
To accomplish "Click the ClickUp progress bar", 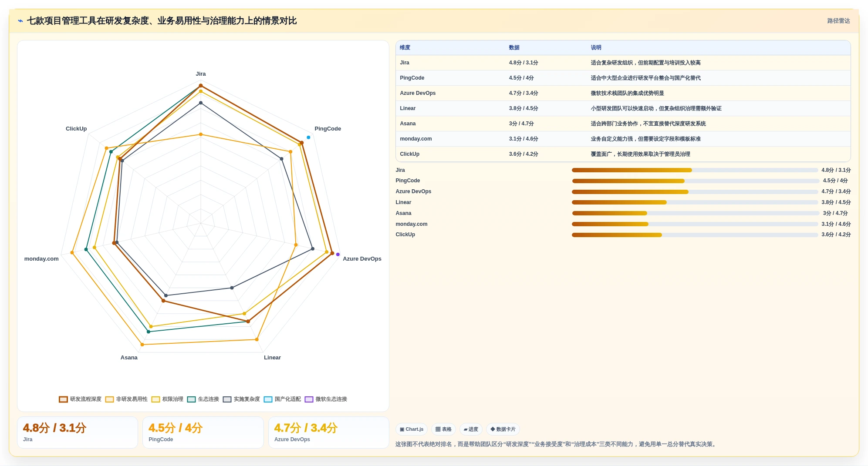I will coord(695,235).
